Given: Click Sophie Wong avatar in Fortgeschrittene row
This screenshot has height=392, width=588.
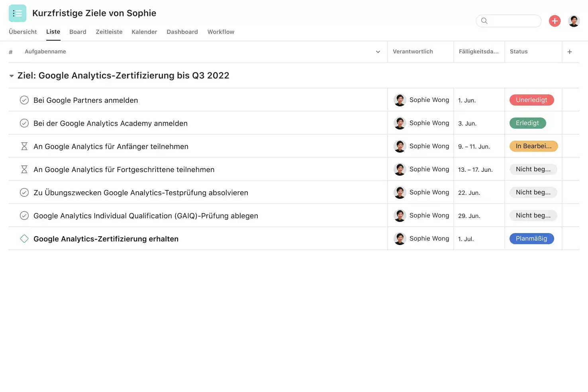Looking at the screenshot, I should tap(400, 169).
